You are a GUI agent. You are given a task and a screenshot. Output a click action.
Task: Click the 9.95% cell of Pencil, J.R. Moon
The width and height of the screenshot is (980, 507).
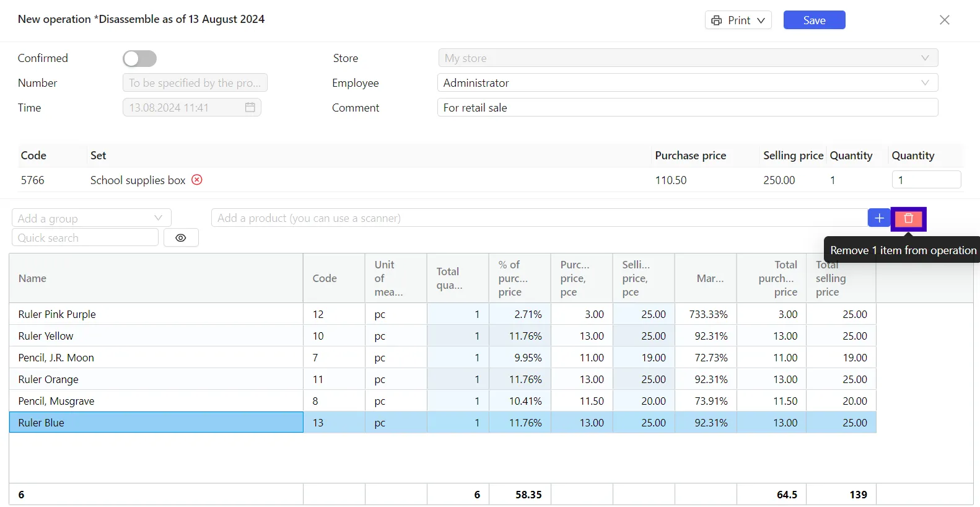point(520,358)
